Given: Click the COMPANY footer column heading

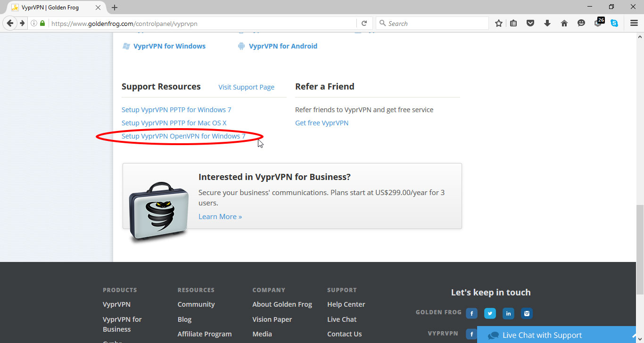Looking at the screenshot, I should tap(269, 290).
